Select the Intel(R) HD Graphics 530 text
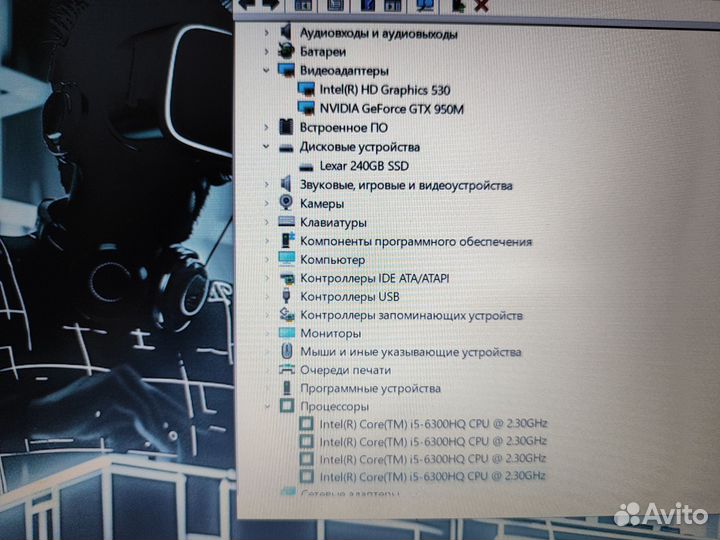Image resolution: width=720 pixels, height=540 pixels. click(385, 90)
